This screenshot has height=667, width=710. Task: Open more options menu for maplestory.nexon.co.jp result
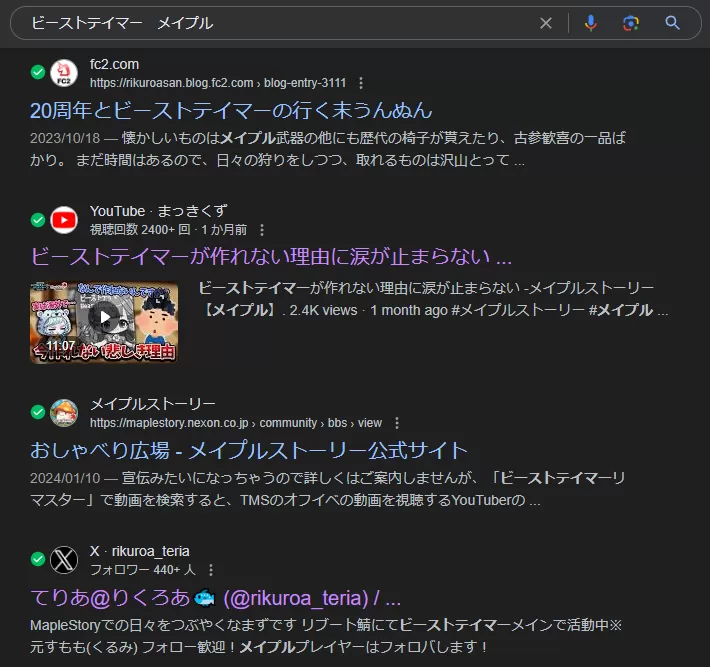(x=397, y=423)
